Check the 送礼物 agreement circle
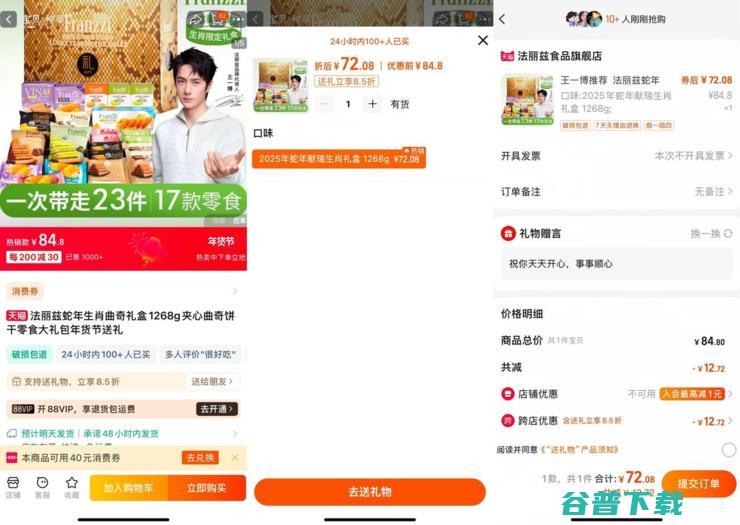This screenshot has height=525, width=740. coord(728,450)
